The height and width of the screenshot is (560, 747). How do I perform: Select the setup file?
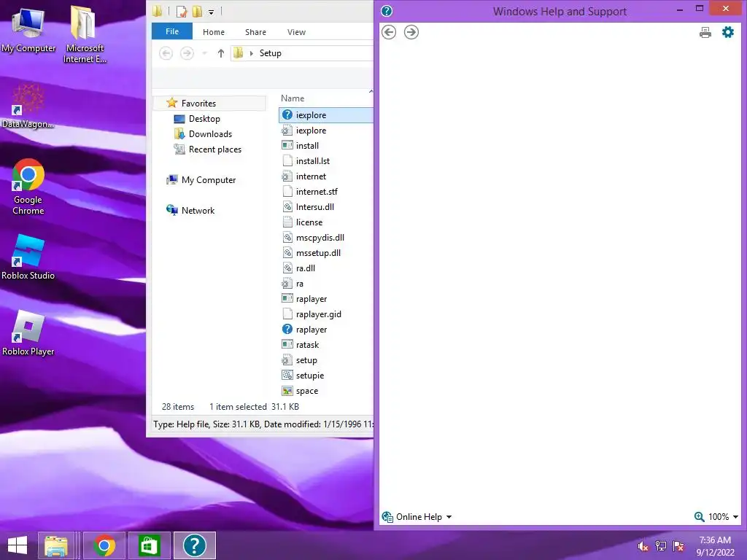[306, 360]
